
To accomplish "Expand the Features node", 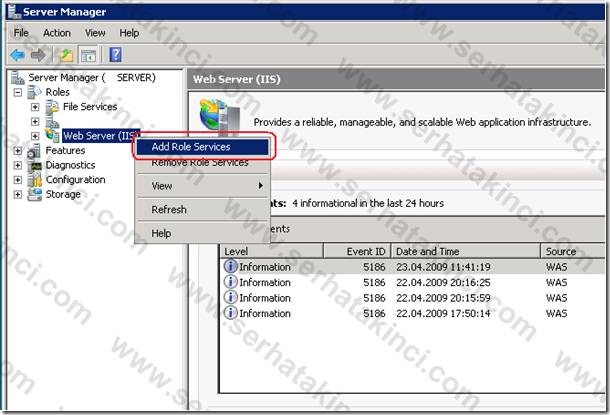I will (18, 151).
